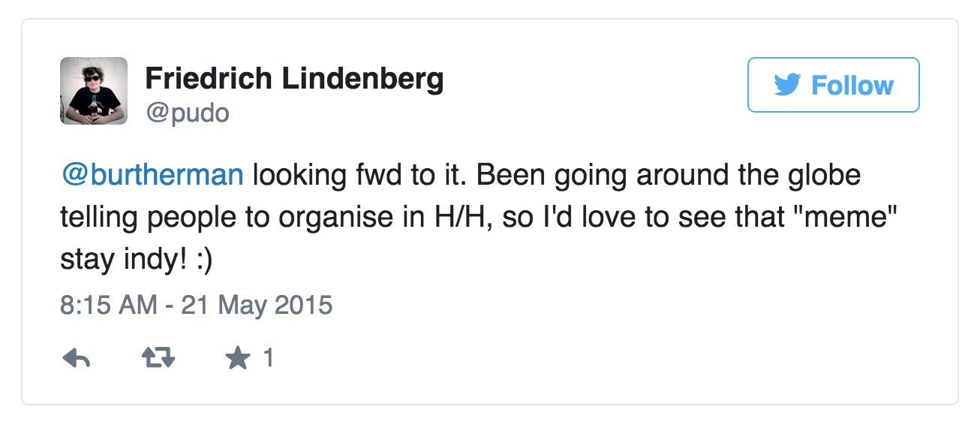980x425 pixels.
Task: Reply to Friedrich Lindenberg's tweet
Action: [77, 360]
